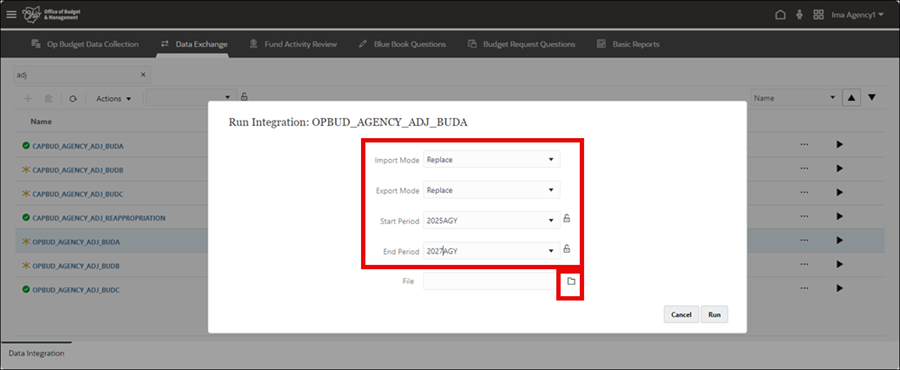The height and width of the screenshot is (370, 900).
Task: Open the Basic Reports tab
Action: (628, 44)
